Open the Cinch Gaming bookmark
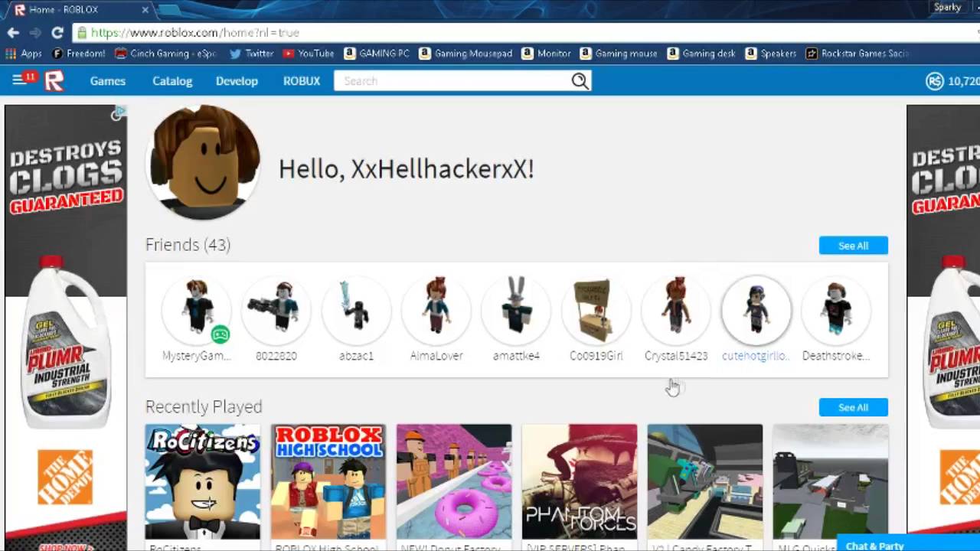Image resolution: width=980 pixels, height=551 pixels. coord(166,54)
